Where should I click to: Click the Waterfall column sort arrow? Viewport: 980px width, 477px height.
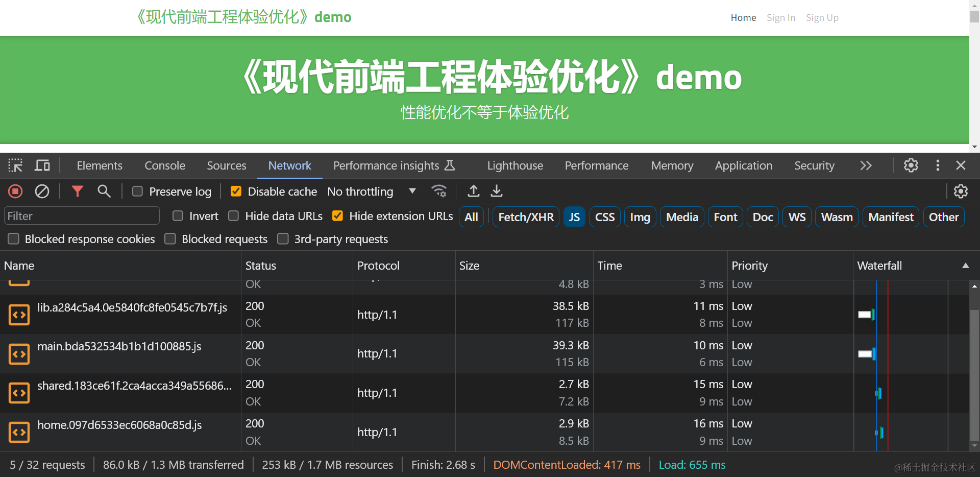coord(965,266)
